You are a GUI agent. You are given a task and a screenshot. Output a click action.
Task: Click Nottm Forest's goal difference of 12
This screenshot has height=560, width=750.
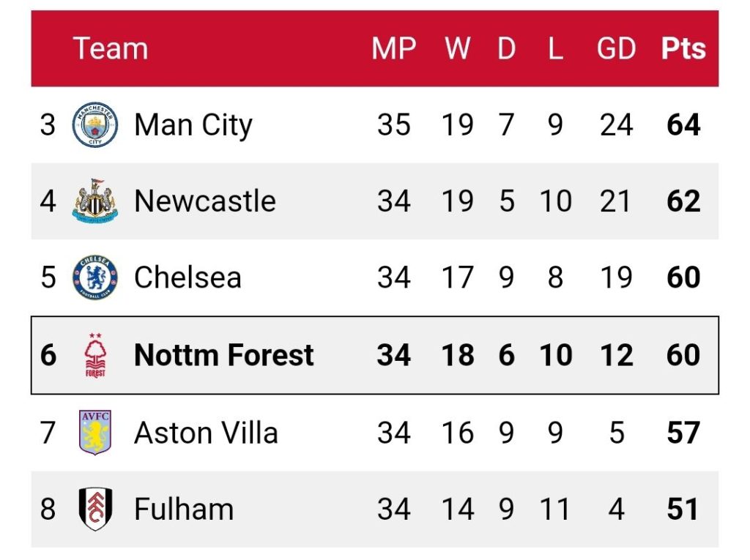click(x=616, y=355)
